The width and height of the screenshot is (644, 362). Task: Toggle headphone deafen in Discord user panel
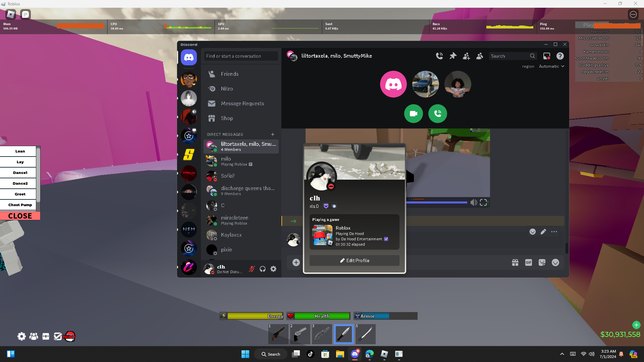coord(263,269)
